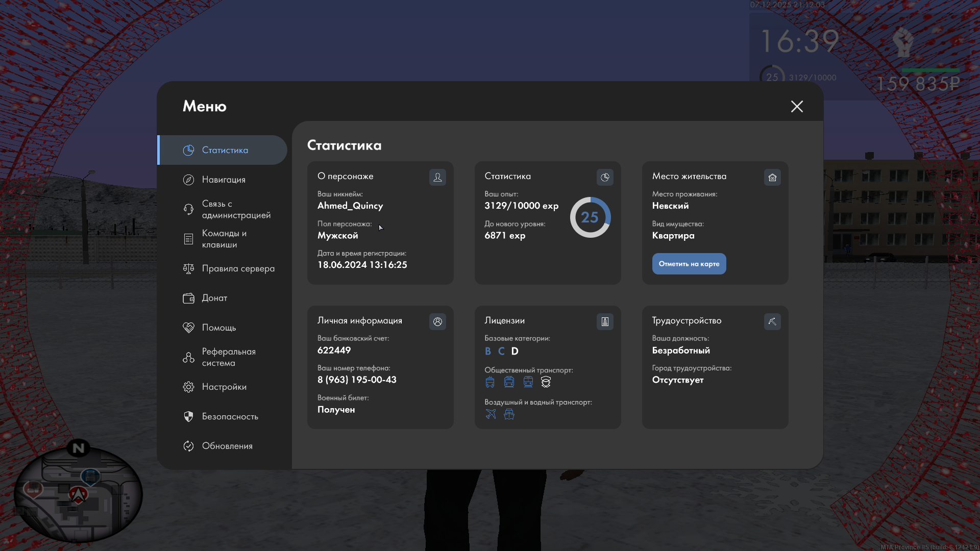
Task: Click the pie chart icon in Статистика card
Action: click(x=605, y=177)
